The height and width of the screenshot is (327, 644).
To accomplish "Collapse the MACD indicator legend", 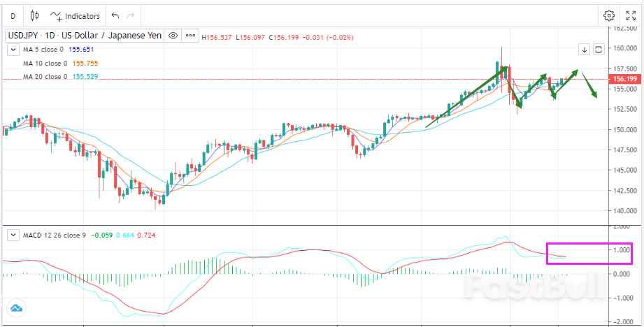I will click(x=13, y=235).
